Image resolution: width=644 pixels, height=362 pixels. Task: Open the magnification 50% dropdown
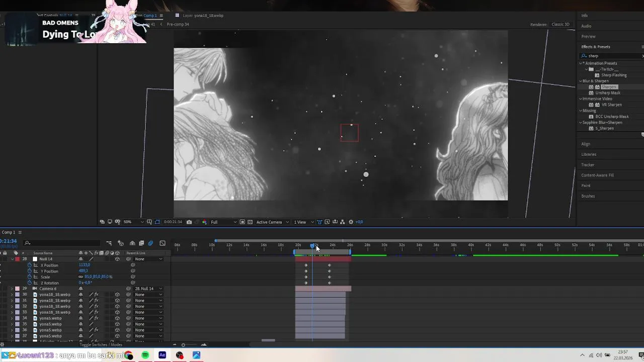point(134,222)
